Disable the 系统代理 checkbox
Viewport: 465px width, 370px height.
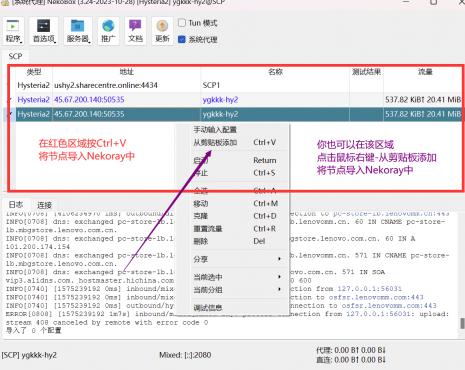(182, 39)
